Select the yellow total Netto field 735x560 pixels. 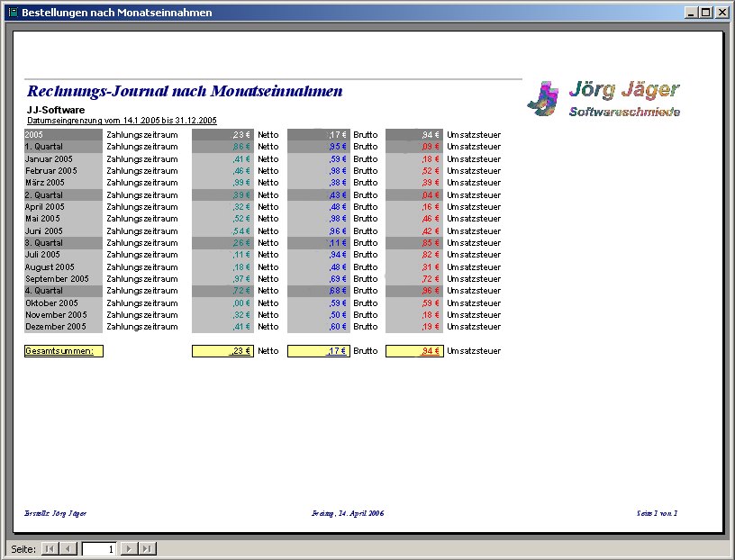tap(222, 351)
